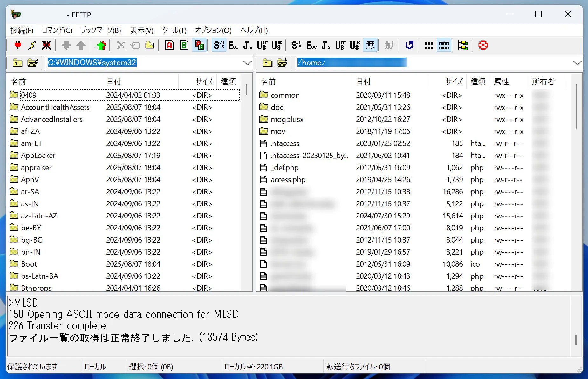The width and height of the screenshot is (588, 379).
Task: Open the ツール(T) menu
Action: click(x=174, y=30)
